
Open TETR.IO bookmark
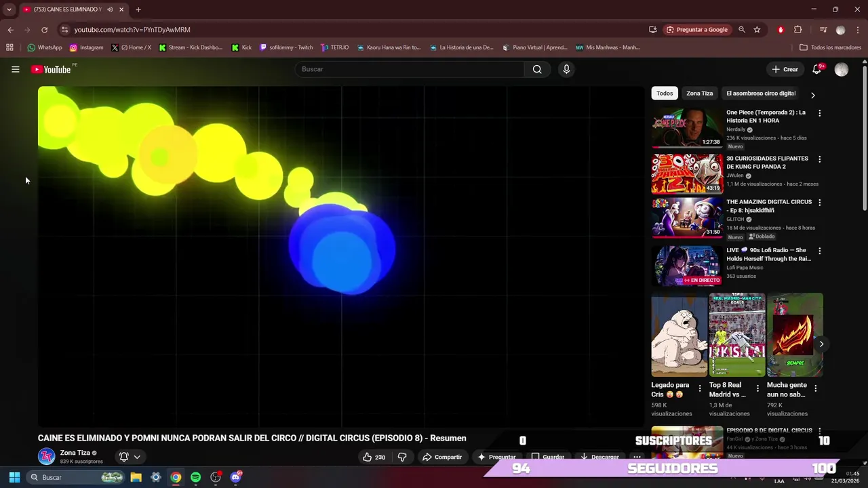334,47
